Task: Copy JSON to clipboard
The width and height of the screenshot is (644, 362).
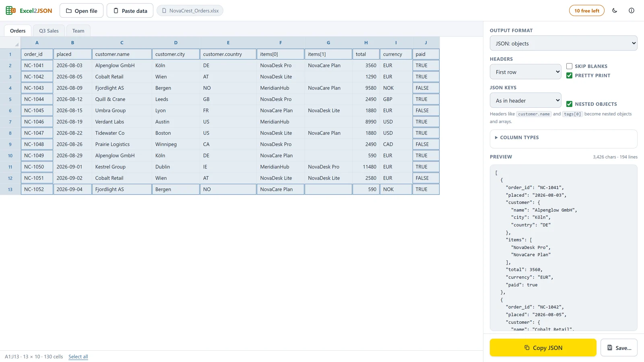Action: coord(543,348)
